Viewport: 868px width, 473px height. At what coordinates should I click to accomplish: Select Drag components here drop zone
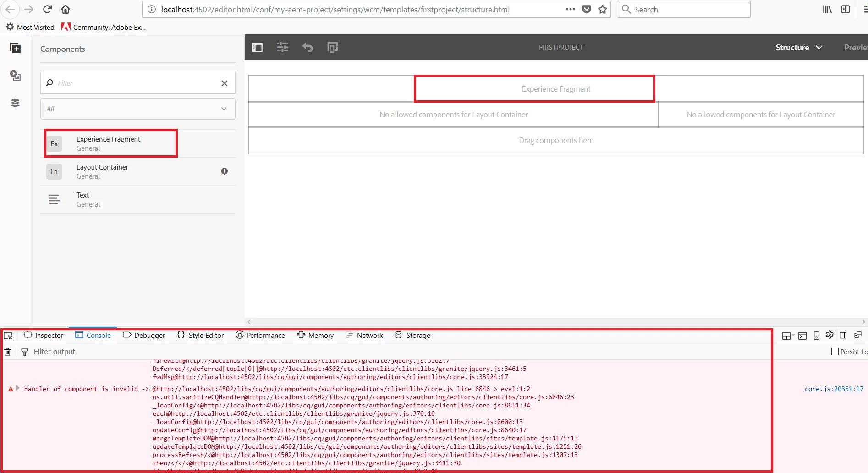pos(556,140)
